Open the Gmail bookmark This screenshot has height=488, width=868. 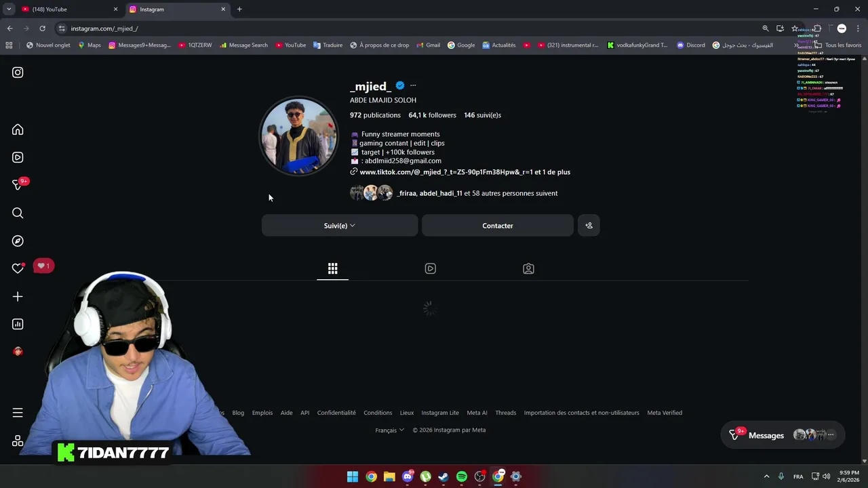pos(428,45)
